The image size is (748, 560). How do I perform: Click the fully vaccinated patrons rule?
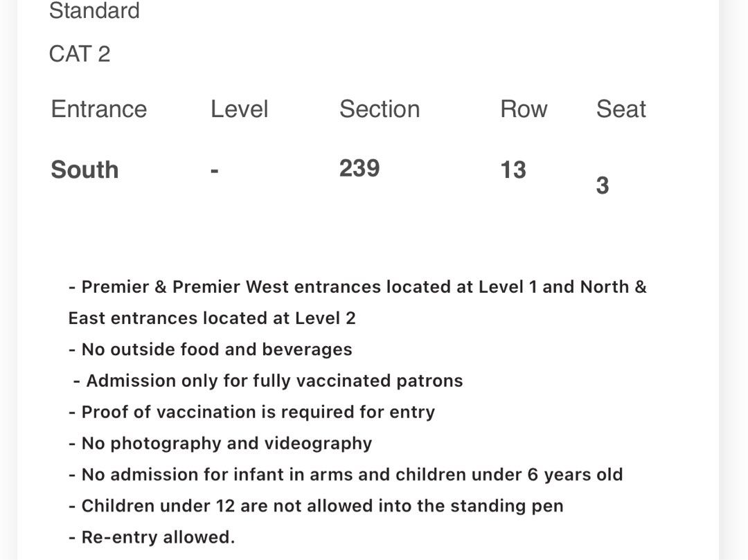tap(268, 381)
